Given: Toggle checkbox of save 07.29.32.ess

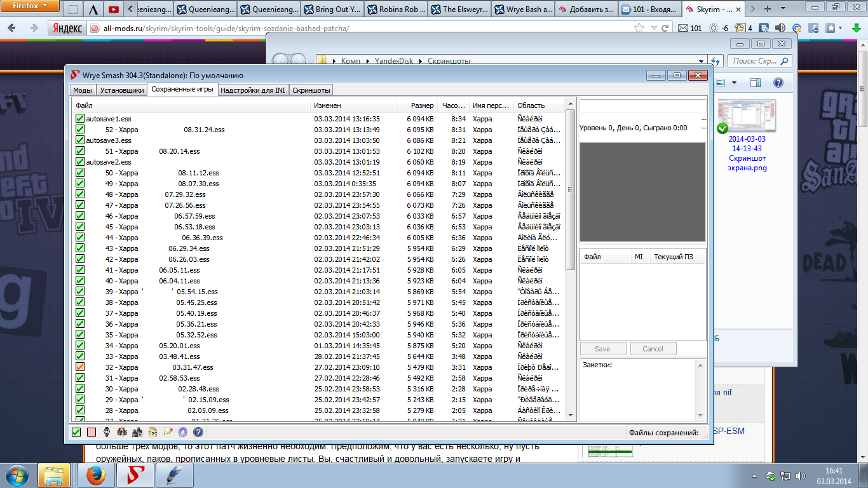Looking at the screenshot, I should point(79,194).
